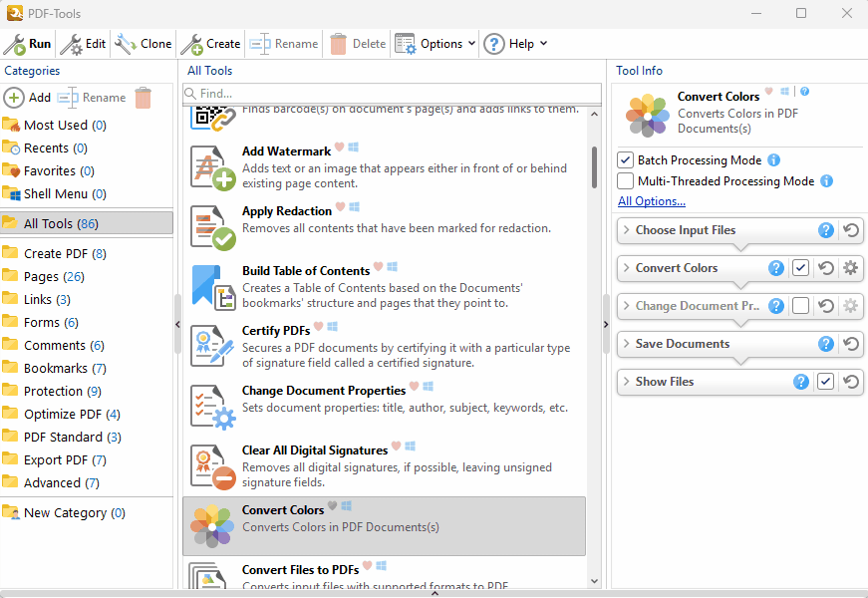Click the Certify PDFs tool icon
Screen dimensions: 868x598
(x=212, y=347)
